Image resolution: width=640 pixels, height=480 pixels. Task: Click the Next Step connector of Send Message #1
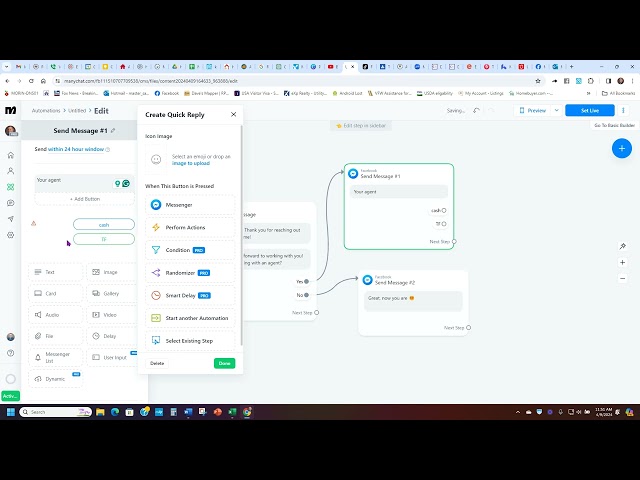click(454, 242)
